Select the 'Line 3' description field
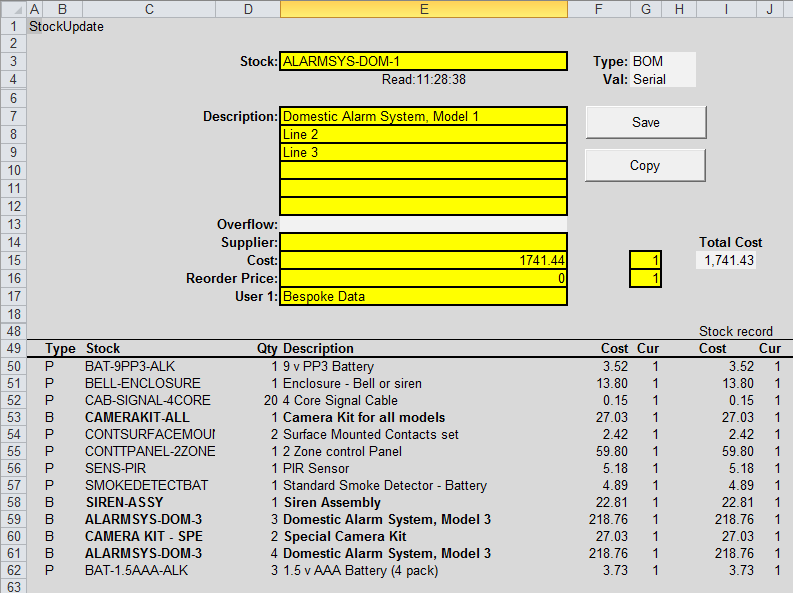The height and width of the screenshot is (593, 793). 423,152
